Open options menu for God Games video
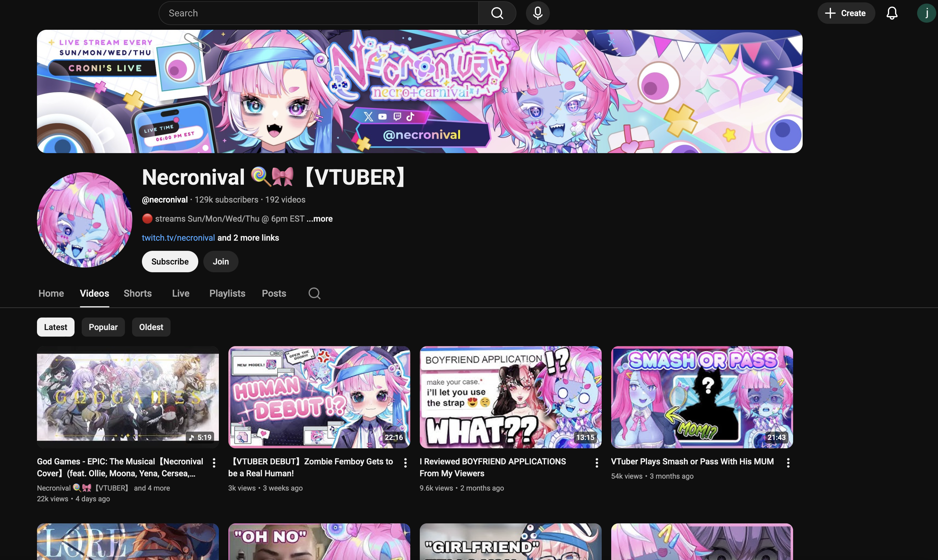 click(214, 463)
